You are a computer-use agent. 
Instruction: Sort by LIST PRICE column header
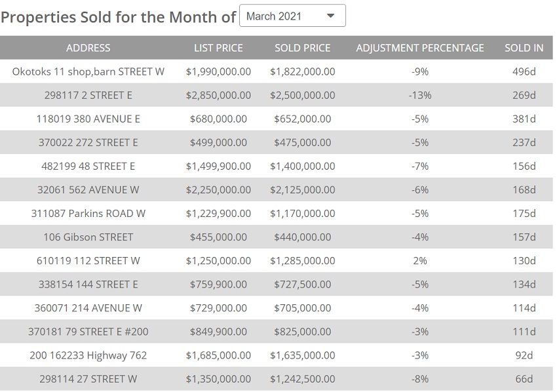(218, 48)
